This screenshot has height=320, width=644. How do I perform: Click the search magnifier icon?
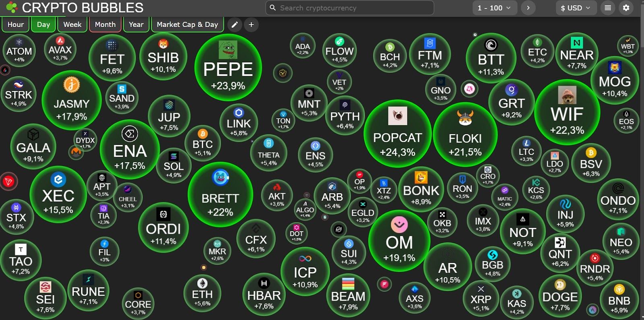pyautogui.click(x=273, y=8)
